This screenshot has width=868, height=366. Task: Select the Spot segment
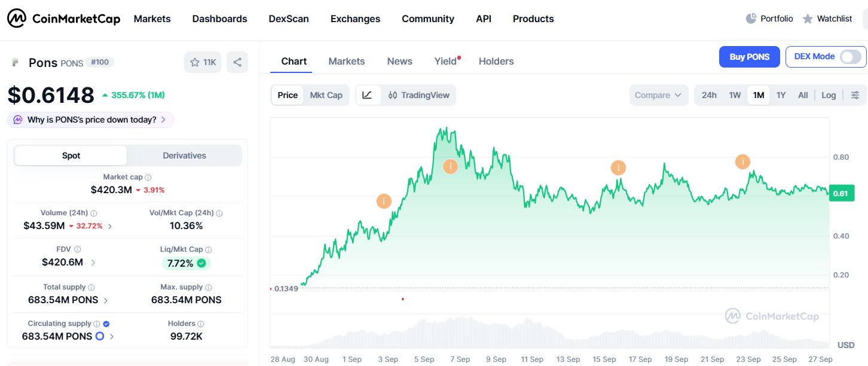pos(71,155)
